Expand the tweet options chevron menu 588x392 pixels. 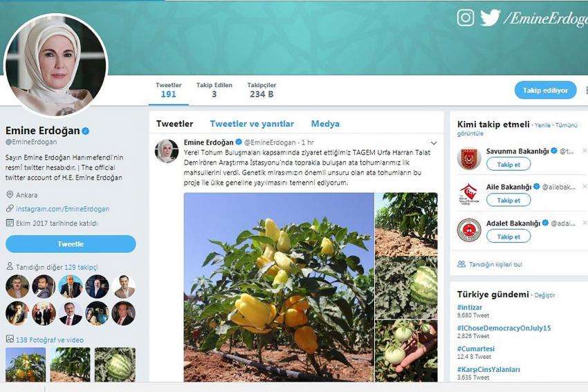coord(434,143)
